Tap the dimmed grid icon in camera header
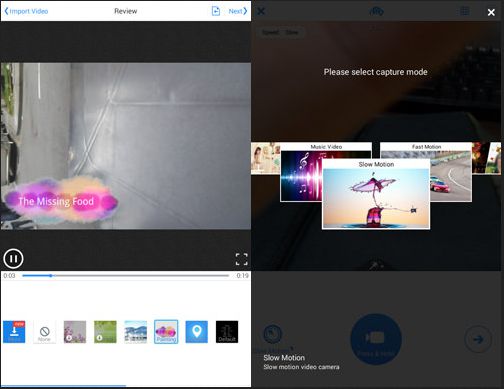The width and height of the screenshot is (504, 389). pyautogui.click(x=464, y=11)
